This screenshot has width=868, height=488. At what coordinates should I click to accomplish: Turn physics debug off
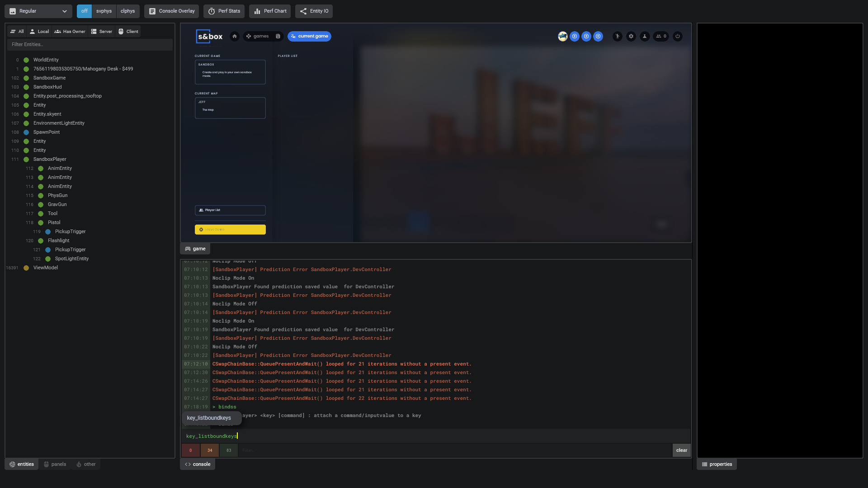84,11
